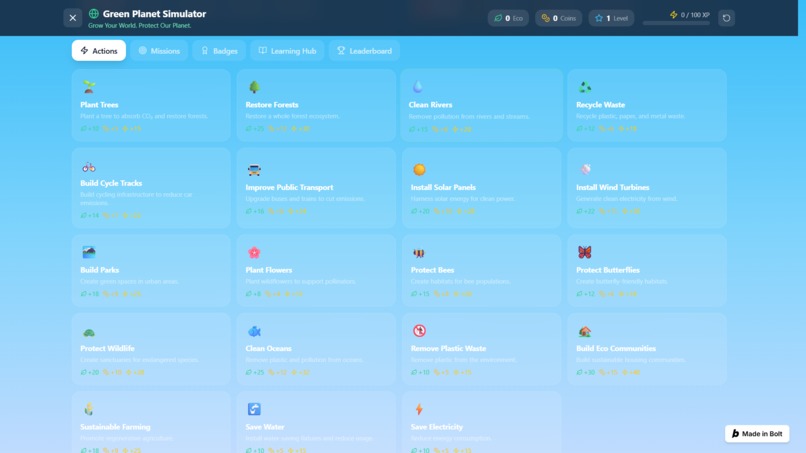This screenshot has width=806, height=453.
Task: Click the Build Cycle Tracks bicycle icon
Action: pyautogui.click(x=89, y=167)
